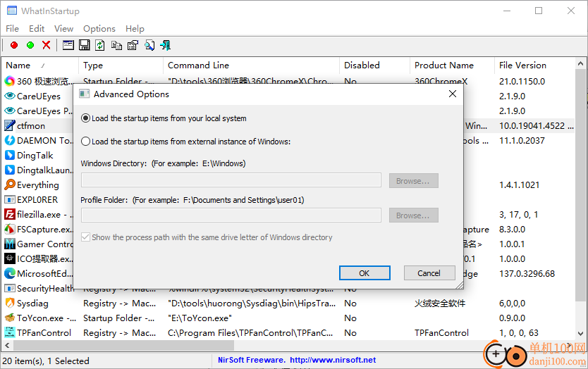Image resolution: width=588 pixels, height=369 pixels.
Task: Click the Refresh toolbar icon
Action: (99, 45)
